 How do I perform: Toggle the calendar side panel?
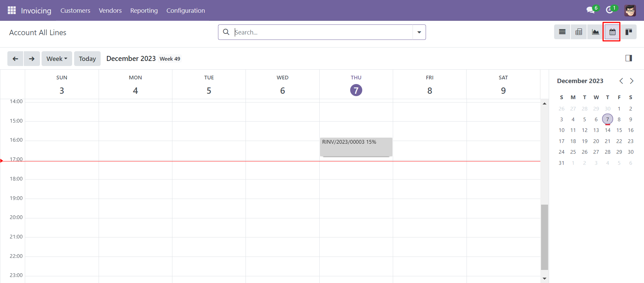pos(629,58)
